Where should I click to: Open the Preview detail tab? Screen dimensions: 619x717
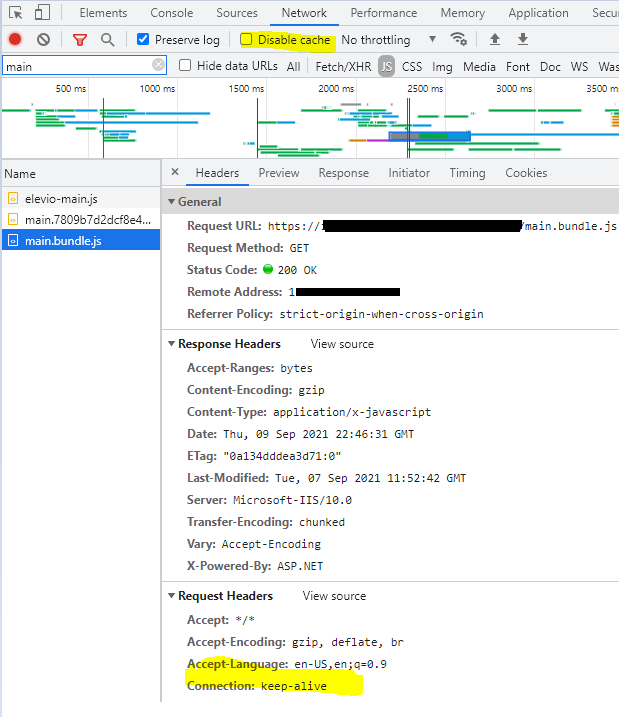pyautogui.click(x=279, y=173)
